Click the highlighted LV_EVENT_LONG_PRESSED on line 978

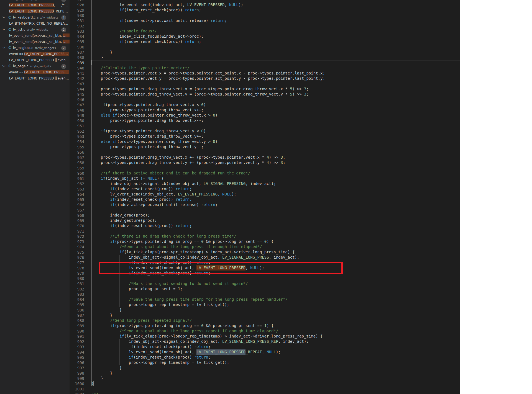(x=221, y=268)
